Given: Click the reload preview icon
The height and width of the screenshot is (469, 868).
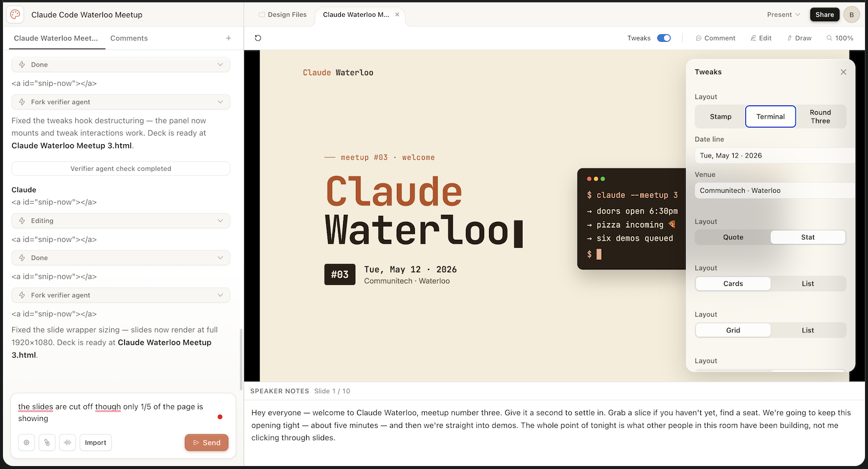Looking at the screenshot, I should coord(258,38).
